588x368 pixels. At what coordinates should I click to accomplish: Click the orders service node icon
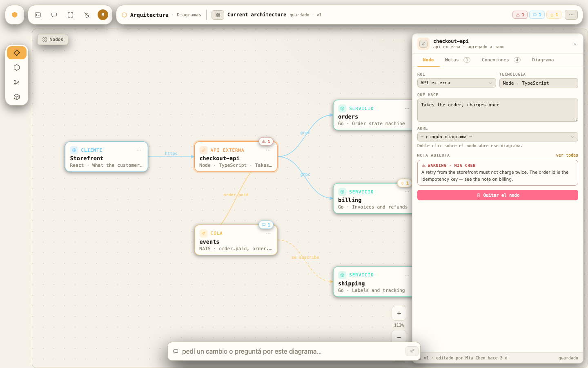coord(342,109)
